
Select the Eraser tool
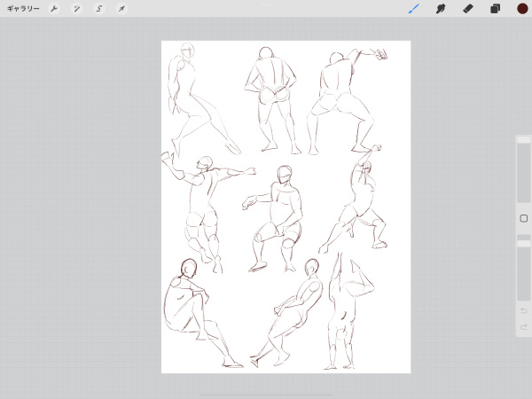(x=468, y=9)
